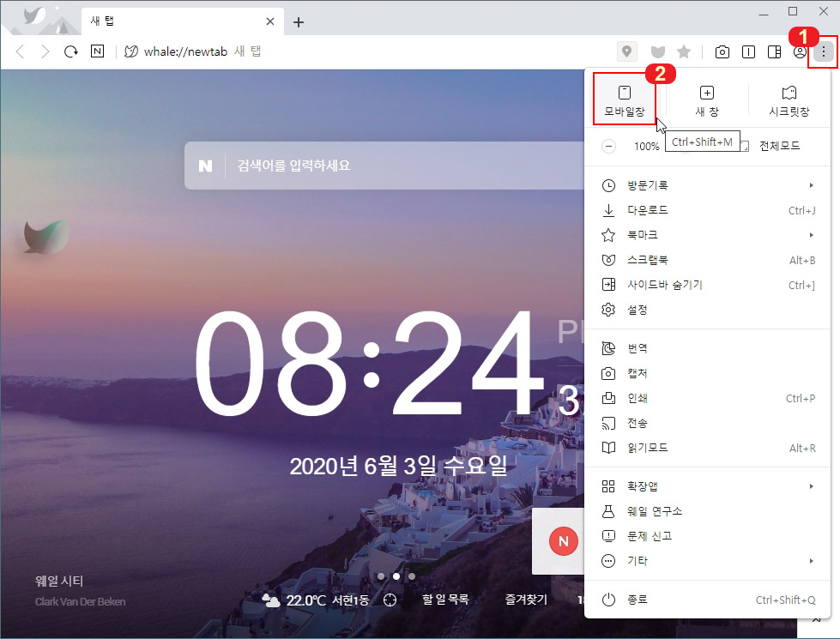This screenshot has height=639, width=840.
Task: Expand the 북마크 submenu
Action: pos(708,235)
